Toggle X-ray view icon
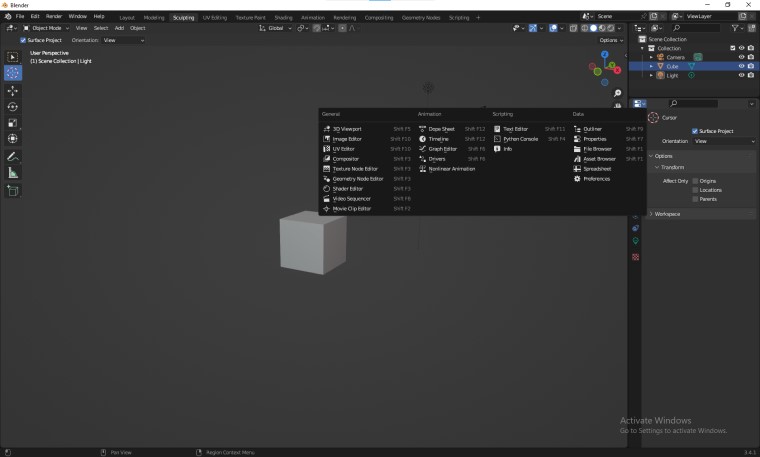The height and width of the screenshot is (457, 760). coord(573,28)
